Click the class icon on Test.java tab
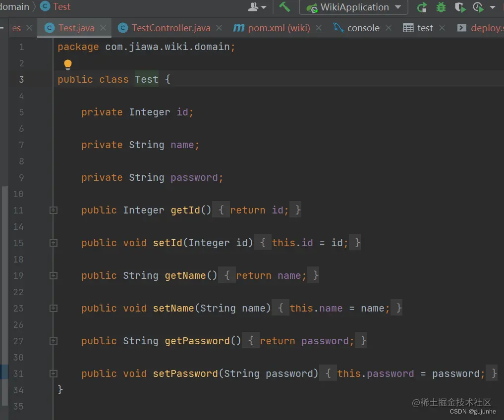 click(x=49, y=28)
